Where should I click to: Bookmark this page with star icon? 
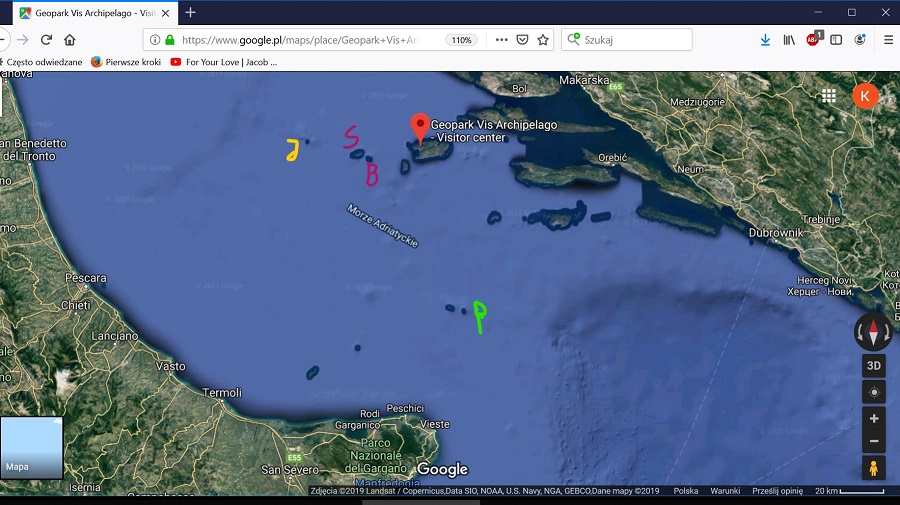tap(543, 40)
